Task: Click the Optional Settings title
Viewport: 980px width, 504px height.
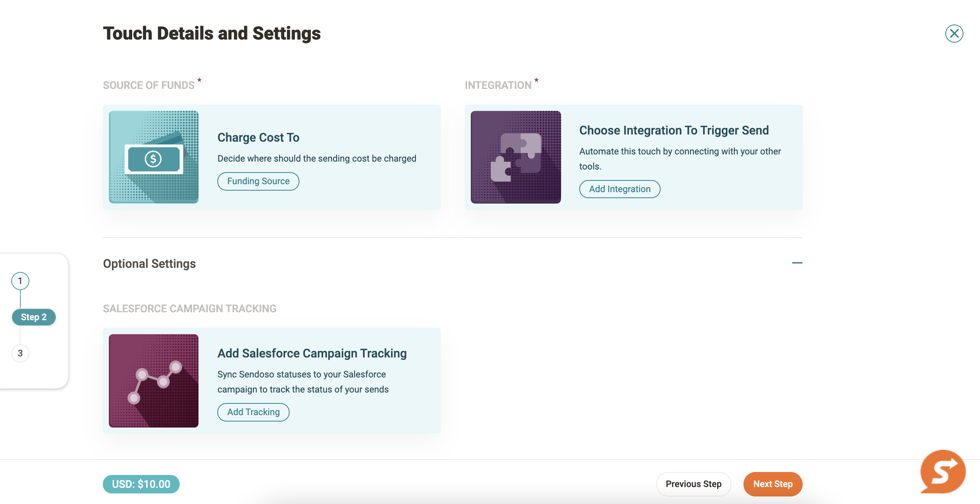Action: (x=149, y=263)
